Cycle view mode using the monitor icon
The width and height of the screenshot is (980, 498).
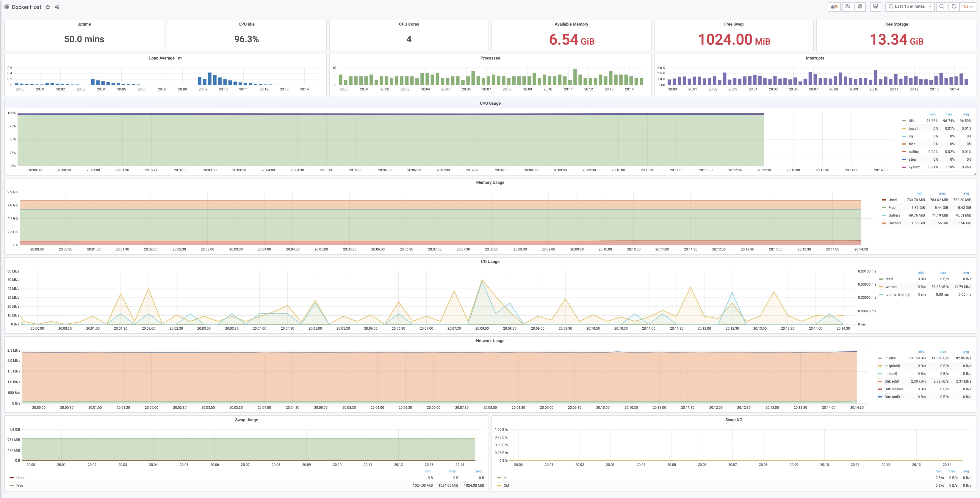875,7
